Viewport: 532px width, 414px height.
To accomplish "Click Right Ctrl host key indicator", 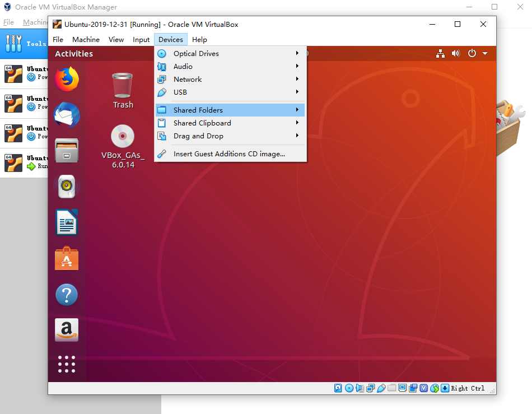I will tap(468, 388).
